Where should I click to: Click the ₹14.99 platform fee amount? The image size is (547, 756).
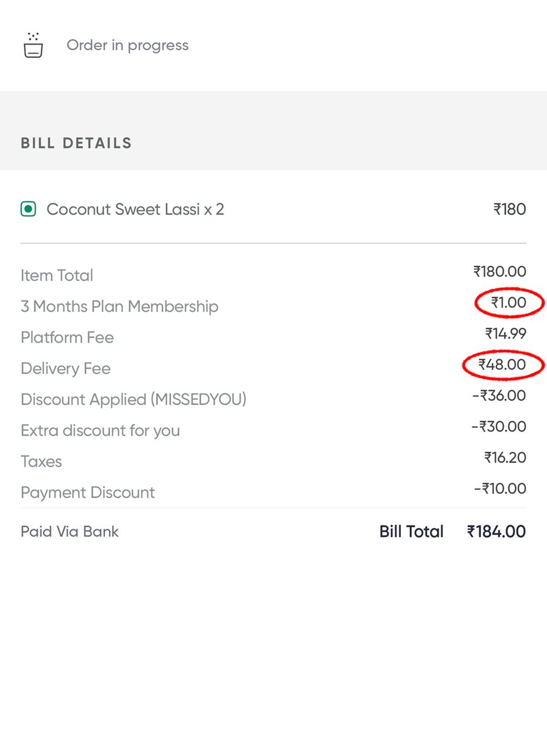coord(505,333)
